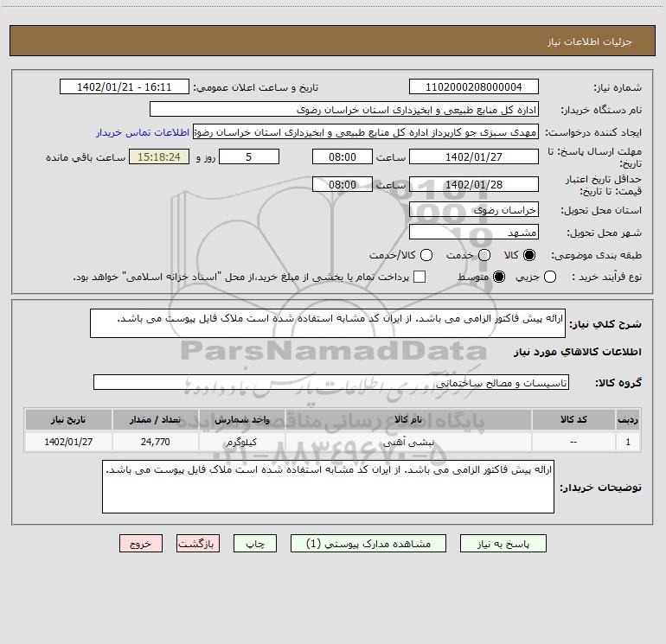The width and height of the screenshot is (666, 644).
Task: Click the days remaining field showing 5
Action: (249, 156)
